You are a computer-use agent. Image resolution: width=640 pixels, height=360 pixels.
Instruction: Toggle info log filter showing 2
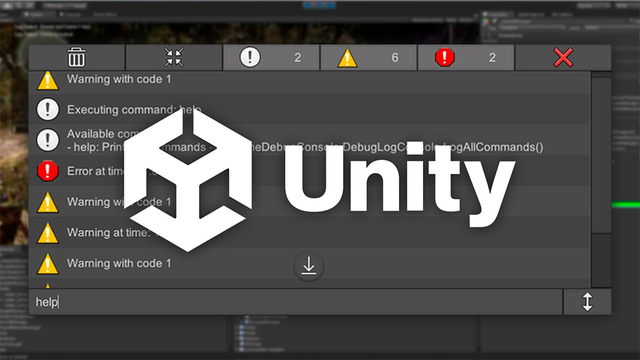coord(271,57)
